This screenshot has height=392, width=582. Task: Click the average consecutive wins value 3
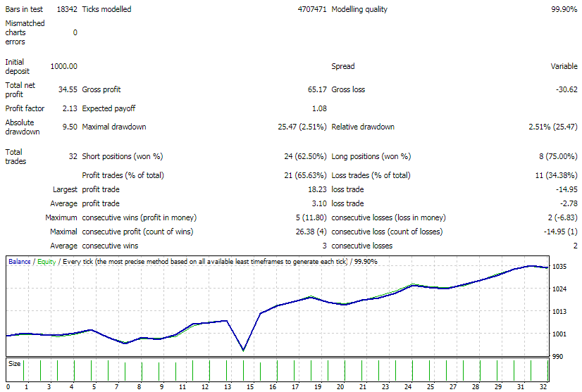coord(324,246)
